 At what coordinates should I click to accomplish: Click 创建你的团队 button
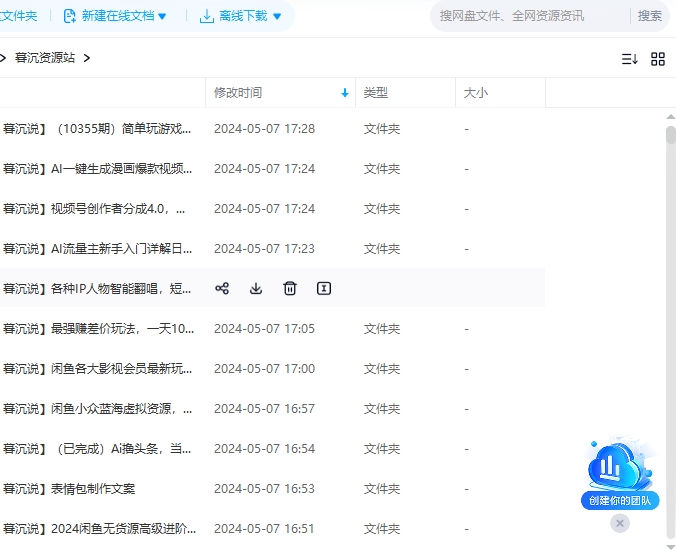tap(619, 501)
